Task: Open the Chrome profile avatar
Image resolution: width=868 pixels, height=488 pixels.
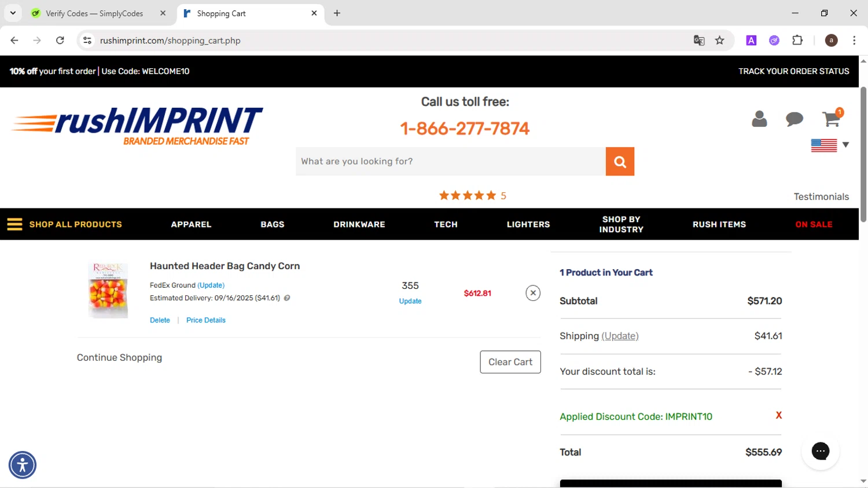Action: pos(831,41)
